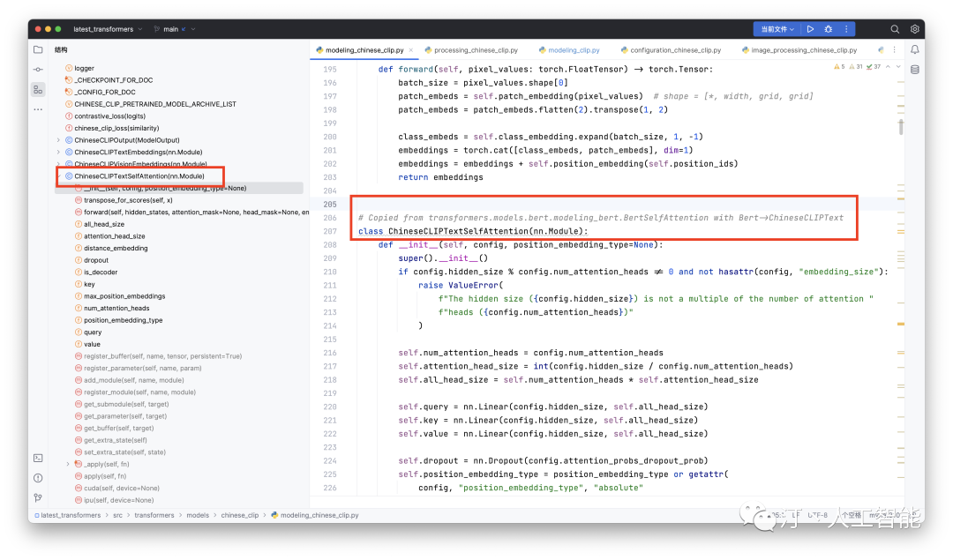Viewport: 953px width, 560px height.
Task: Select logger in the structure tree
Action: tap(84, 68)
